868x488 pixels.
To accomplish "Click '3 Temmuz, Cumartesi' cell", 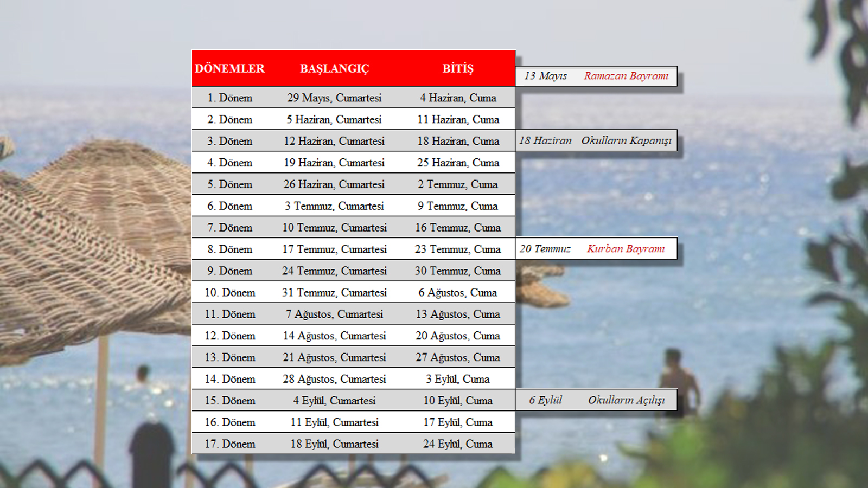I will pyautogui.click(x=334, y=207).
